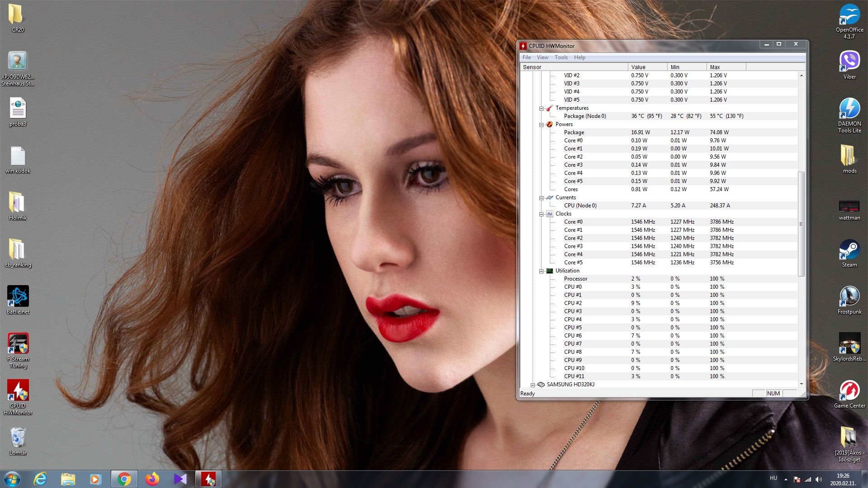868x488 pixels.
Task: Select the Package (Node 0) temperature row
Action: tap(659, 116)
